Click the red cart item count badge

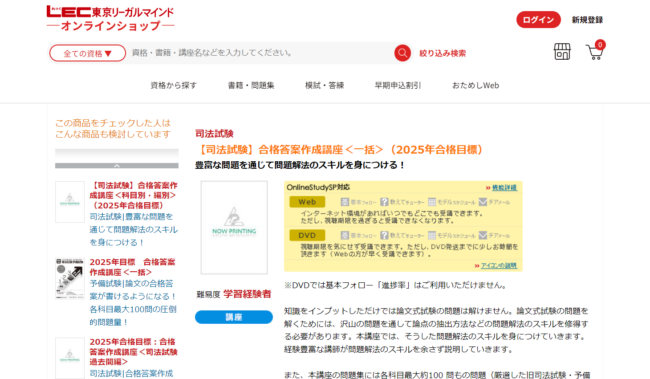(600, 45)
